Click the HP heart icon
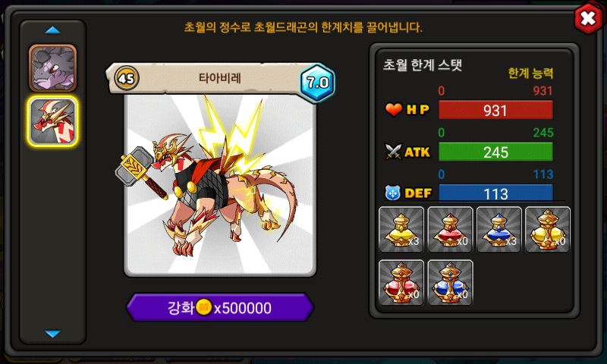The width and height of the screenshot is (607, 364). [394, 110]
